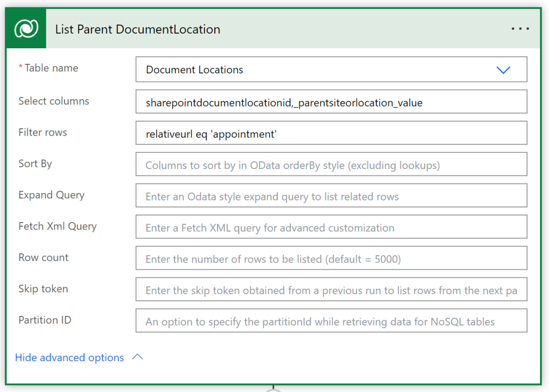The height and width of the screenshot is (392, 549).
Task: Click the Row count input field
Action: [331, 259]
